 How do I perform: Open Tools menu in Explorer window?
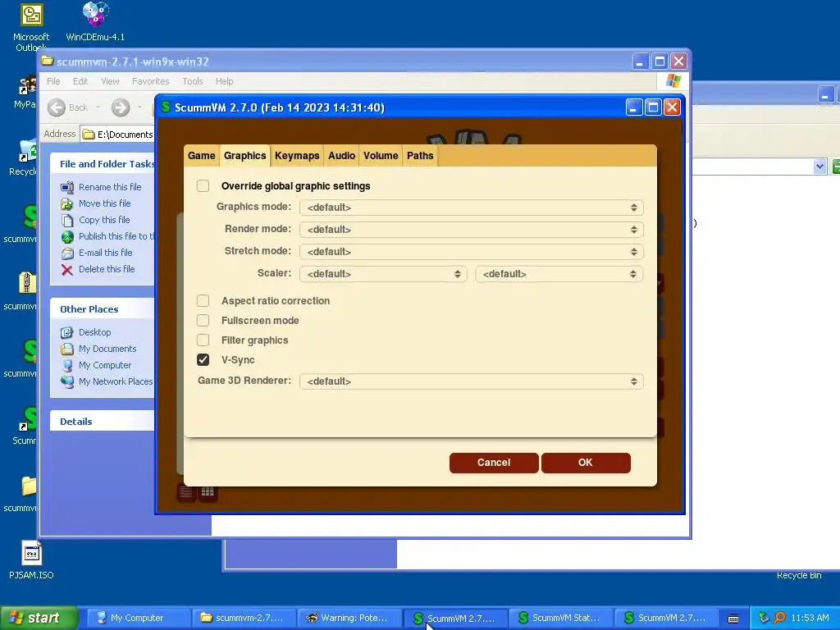(192, 81)
